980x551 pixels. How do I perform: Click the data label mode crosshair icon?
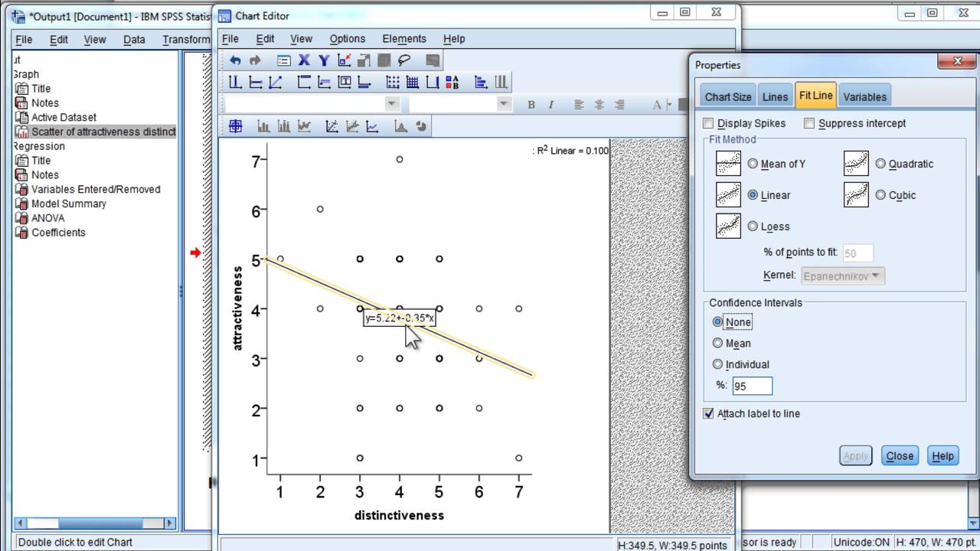(236, 126)
